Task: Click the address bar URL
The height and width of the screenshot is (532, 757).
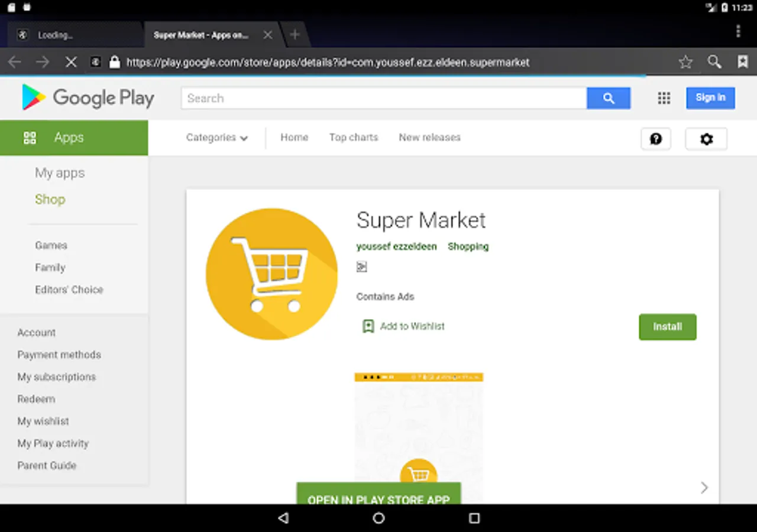Action: tap(328, 62)
